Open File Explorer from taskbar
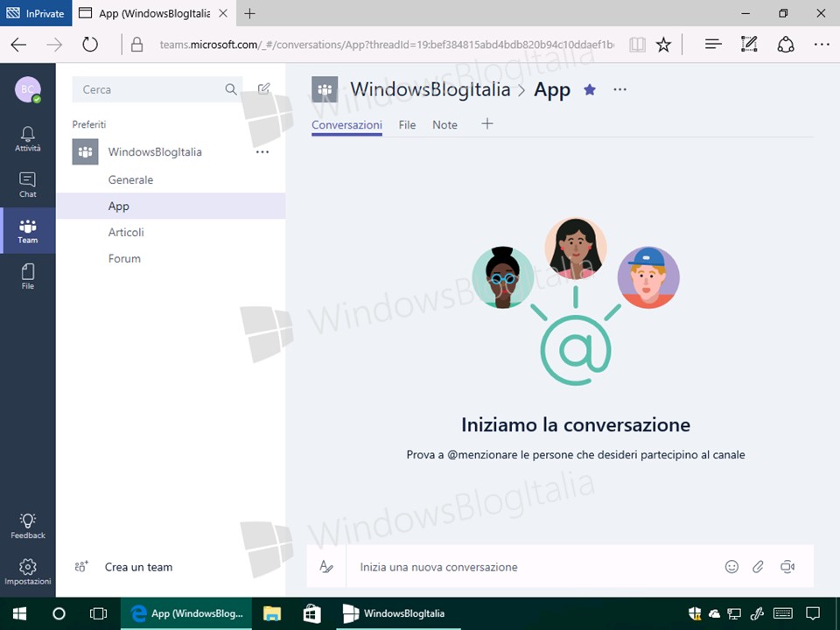The height and width of the screenshot is (630, 840). click(272, 613)
